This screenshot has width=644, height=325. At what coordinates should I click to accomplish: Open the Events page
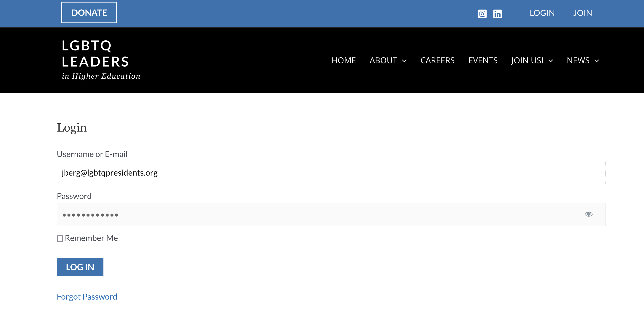(x=483, y=60)
